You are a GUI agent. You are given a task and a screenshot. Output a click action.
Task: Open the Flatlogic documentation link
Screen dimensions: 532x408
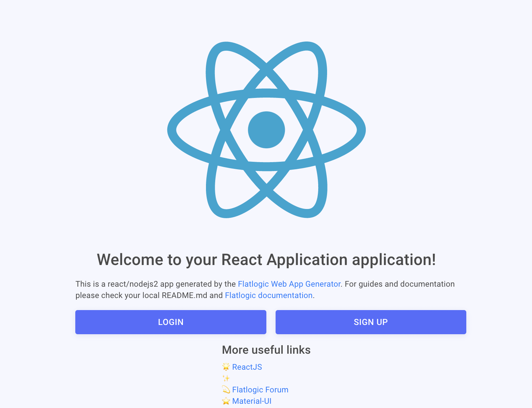(269, 295)
